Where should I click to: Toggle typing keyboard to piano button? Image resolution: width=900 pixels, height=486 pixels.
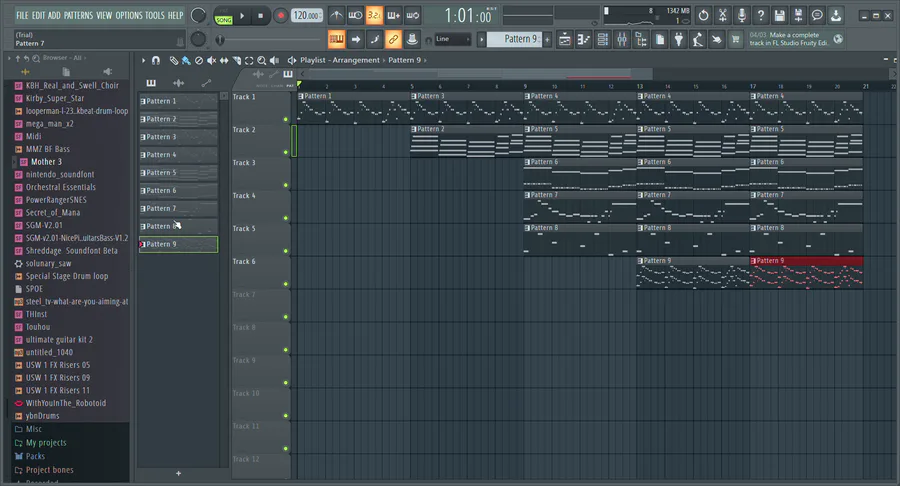click(x=336, y=40)
